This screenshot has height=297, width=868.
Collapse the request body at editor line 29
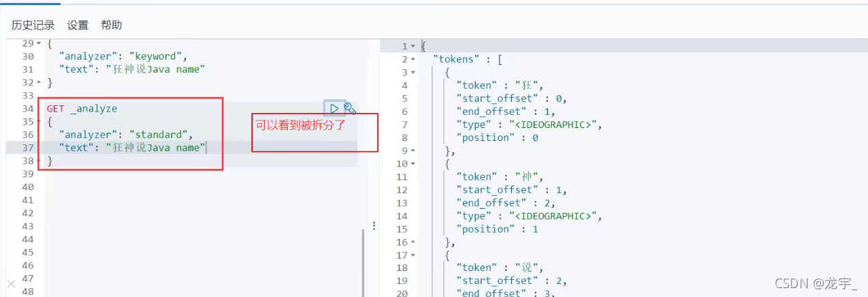(39, 43)
